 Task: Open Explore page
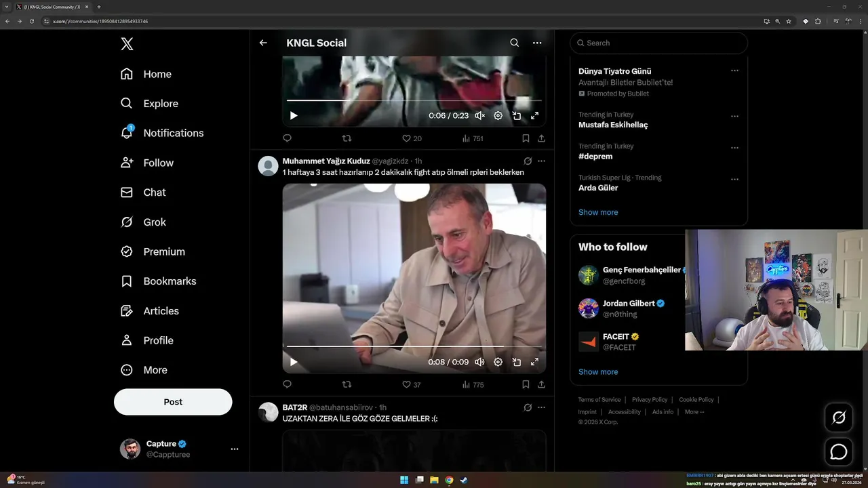point(149,104)
